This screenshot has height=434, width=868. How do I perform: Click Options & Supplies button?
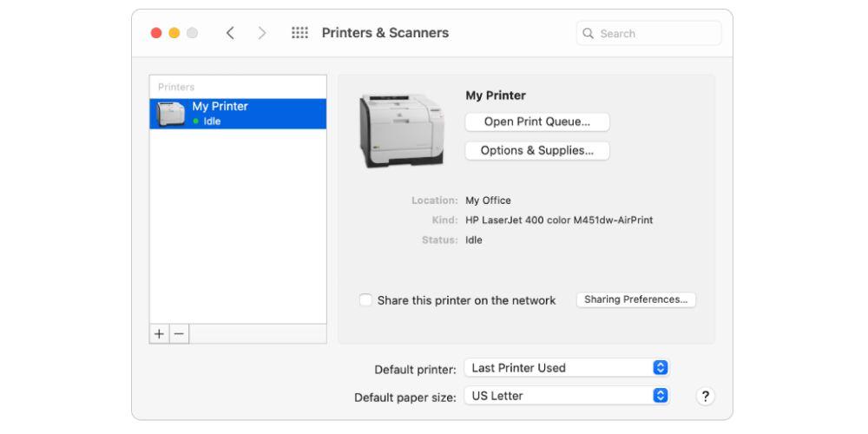537,151
